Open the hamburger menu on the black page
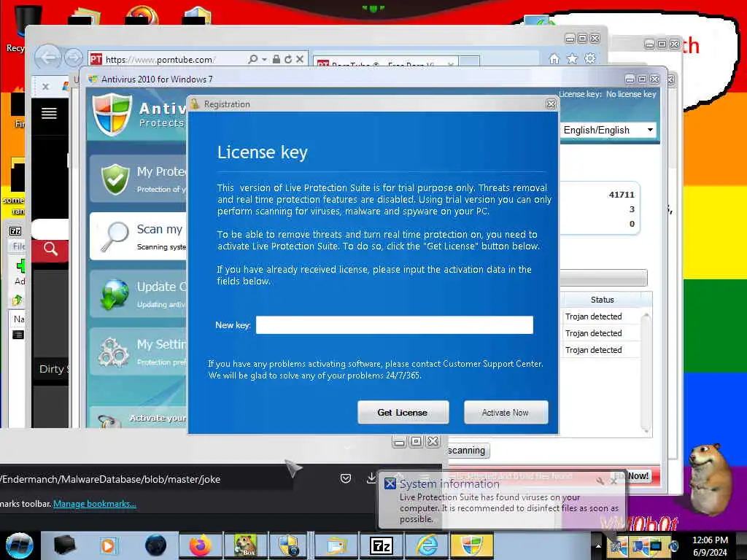 pos(49,113)
